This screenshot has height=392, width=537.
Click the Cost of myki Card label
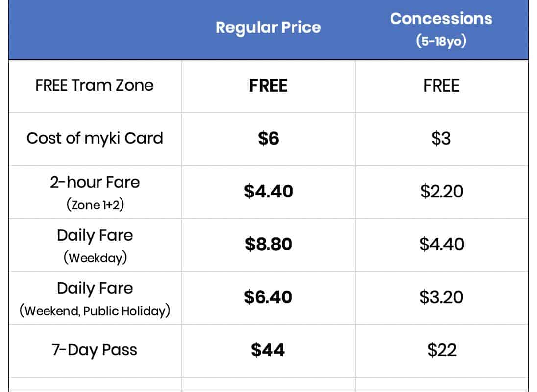click(95, 138)
